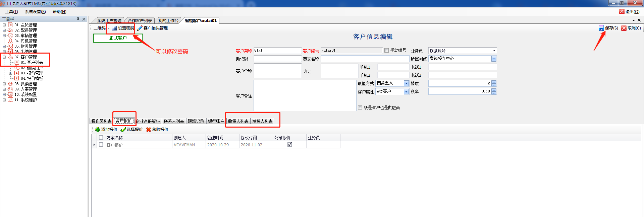This screenshot has height=217, width=644.
Task: Click the green plus 添加报价 icon
Action: click(x=98, y=130)
